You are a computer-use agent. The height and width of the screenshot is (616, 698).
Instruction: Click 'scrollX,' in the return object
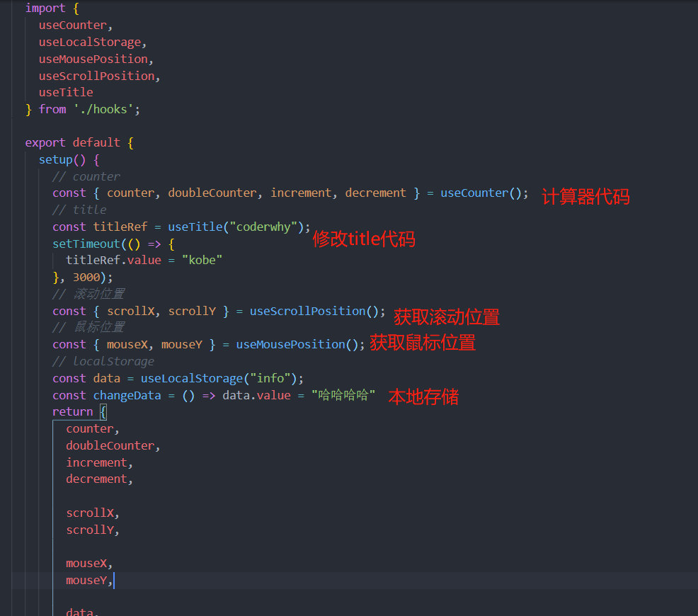pyautogui.click(x=93, y=513)
